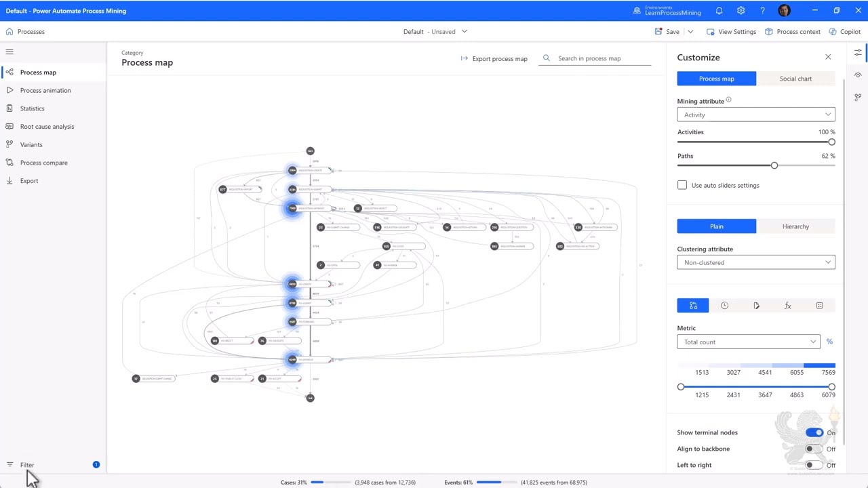Screen dimensions: 868x488
Task: Select the custom metric fx icon
Action: click(x=788, y=306)
